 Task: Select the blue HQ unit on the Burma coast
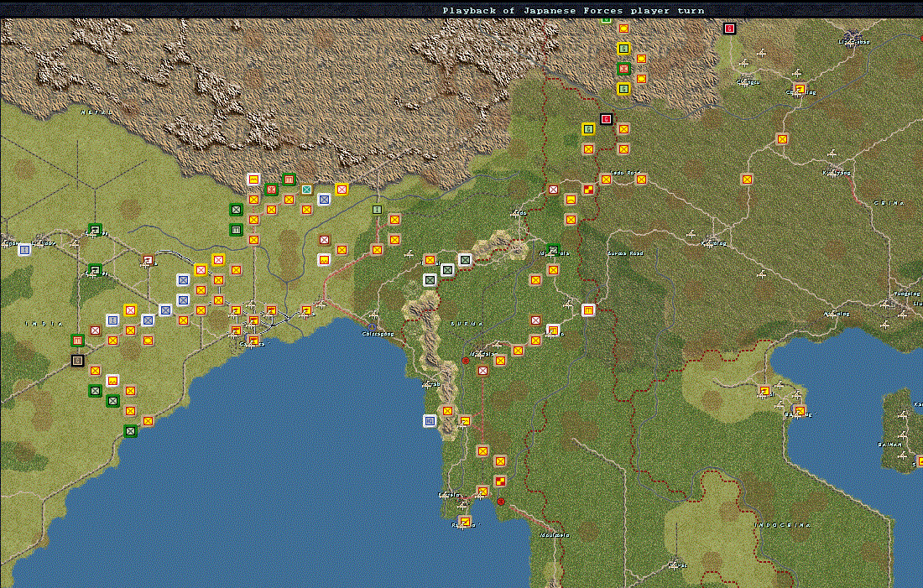coord(430,421)
